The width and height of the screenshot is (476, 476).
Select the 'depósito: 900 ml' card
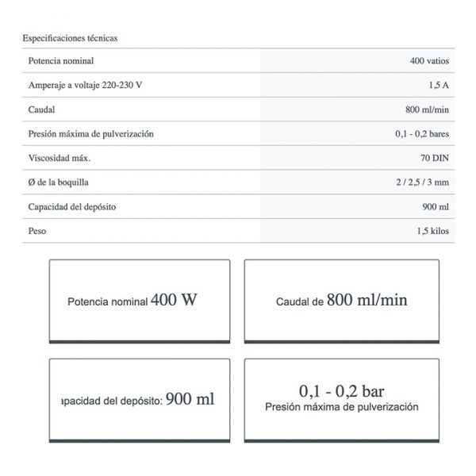pos(140,399)
